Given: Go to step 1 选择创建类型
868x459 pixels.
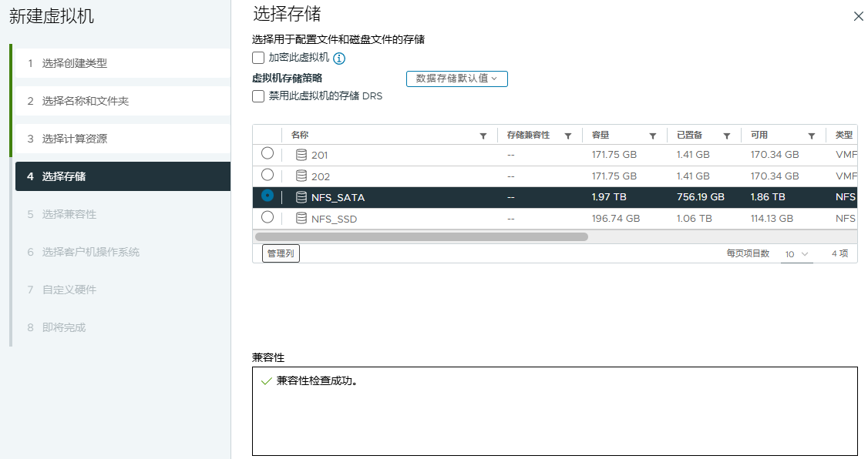Looking at the screenshot, I should point(75,63).
